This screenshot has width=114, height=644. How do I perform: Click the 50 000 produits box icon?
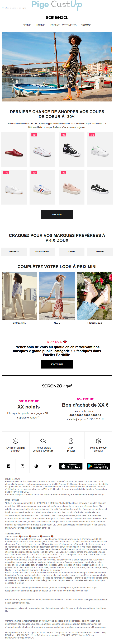point(98,441)
